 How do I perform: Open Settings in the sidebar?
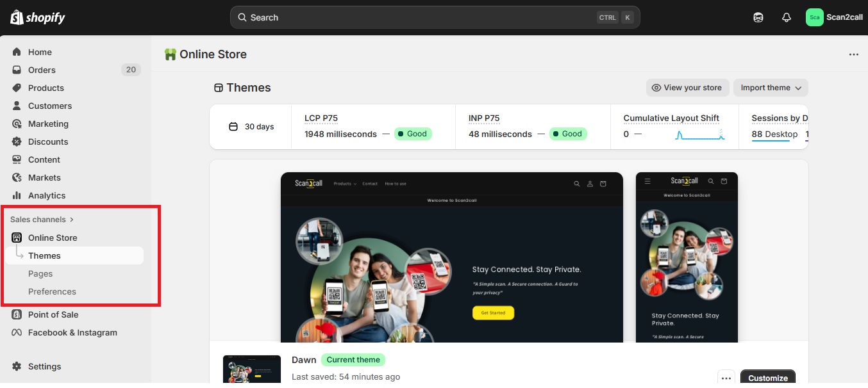click(x=45, y=366)
